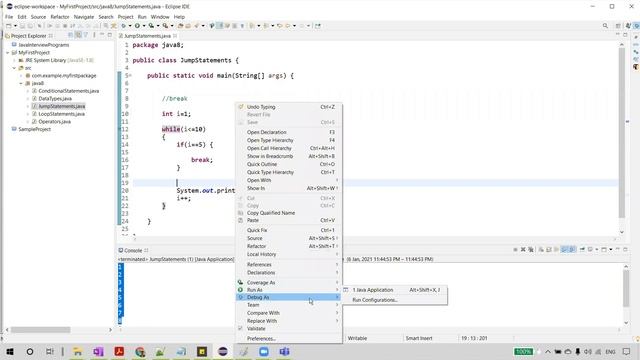
Task: Collapse the java8 package node
Action: pyautogui.click(x=21, y=83)
